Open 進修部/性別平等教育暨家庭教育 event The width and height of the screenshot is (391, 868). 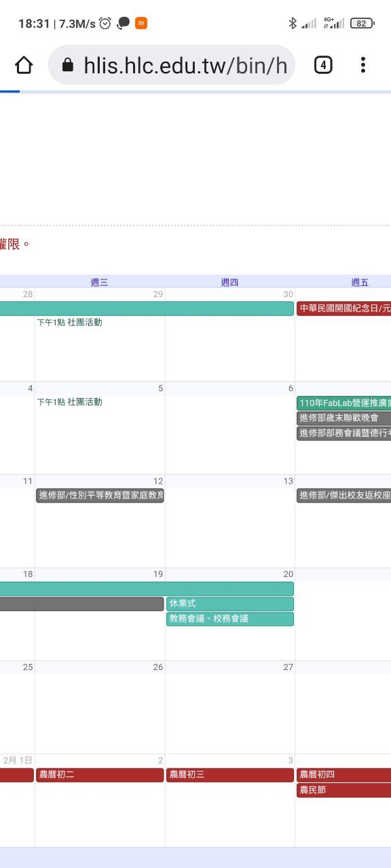coord(100,496)
